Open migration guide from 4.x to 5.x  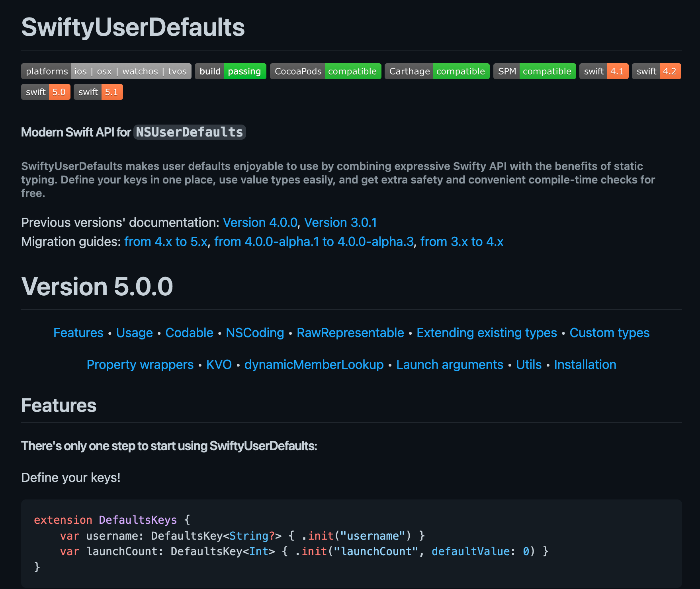pos(166,242)
